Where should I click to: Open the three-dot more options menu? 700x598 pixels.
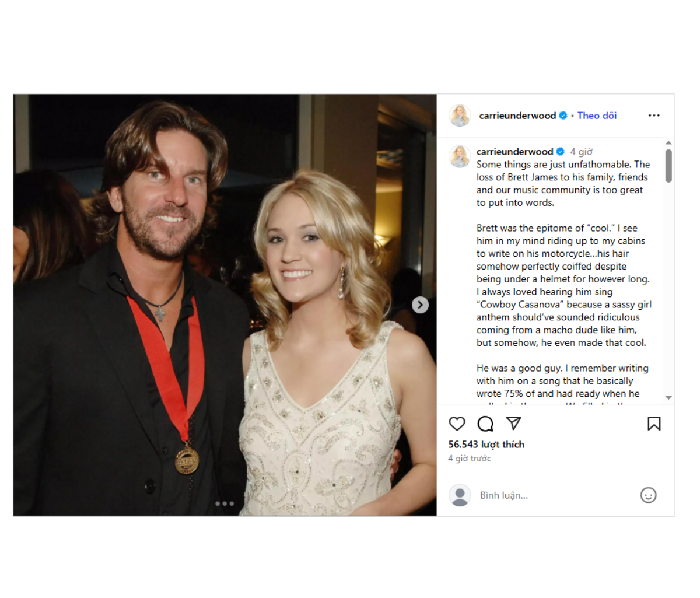(x=654, y=116)
